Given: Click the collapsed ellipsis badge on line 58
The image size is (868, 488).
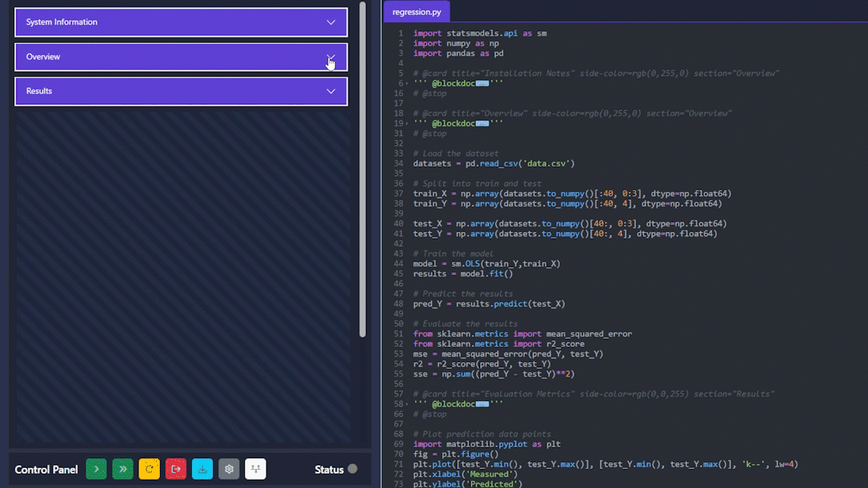Looking at the screenshot, I should point(482,404).
